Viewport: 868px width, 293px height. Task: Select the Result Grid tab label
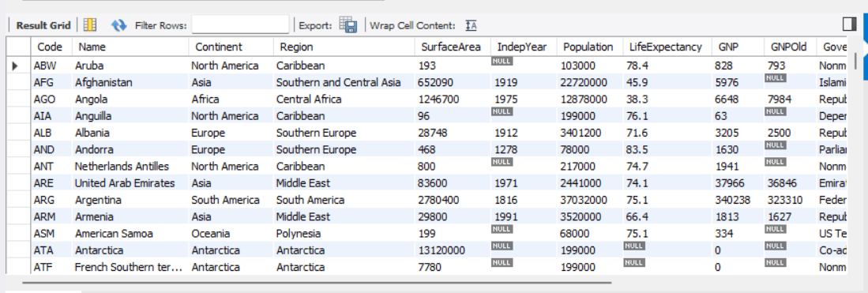tap(43, 25)
